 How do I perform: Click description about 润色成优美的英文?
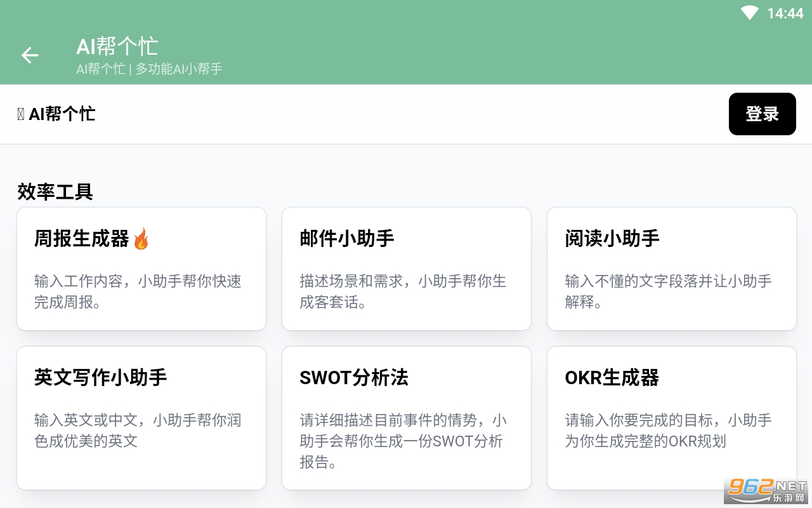pyautogui.click(x=138, y=431)
